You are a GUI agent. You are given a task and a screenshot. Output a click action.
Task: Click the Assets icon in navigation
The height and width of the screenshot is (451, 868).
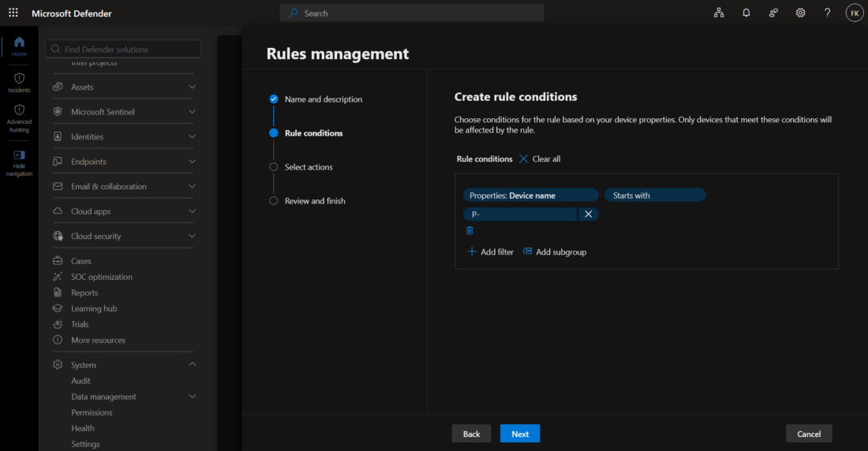coord(58,87)
